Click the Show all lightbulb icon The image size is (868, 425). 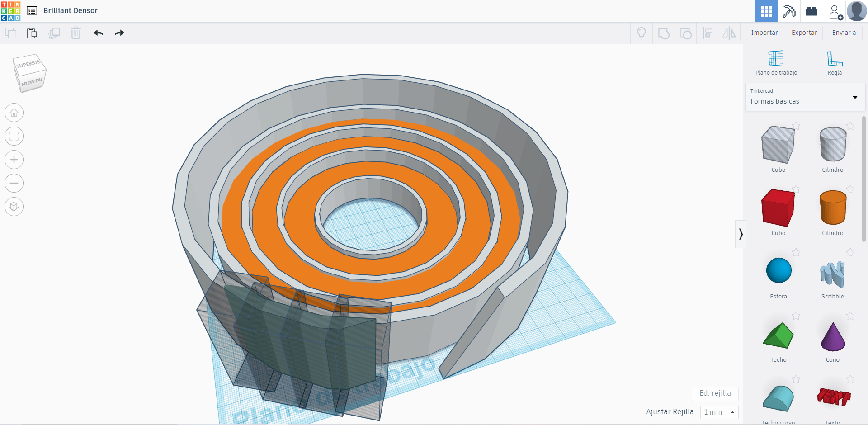pyautogui.click(x=641, y=33)
